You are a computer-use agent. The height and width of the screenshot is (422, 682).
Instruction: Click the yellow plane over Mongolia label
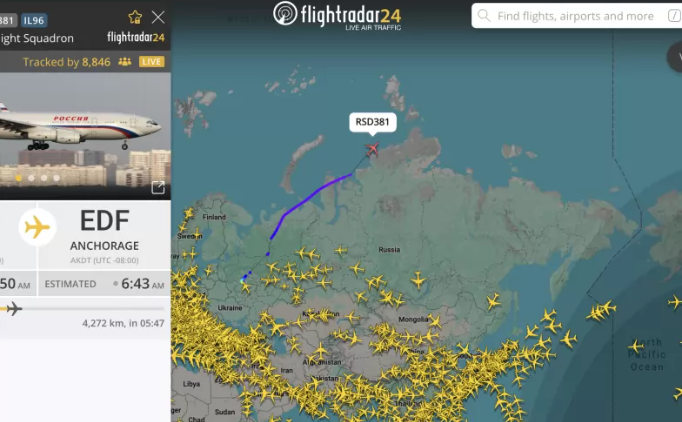pos(435,321)
